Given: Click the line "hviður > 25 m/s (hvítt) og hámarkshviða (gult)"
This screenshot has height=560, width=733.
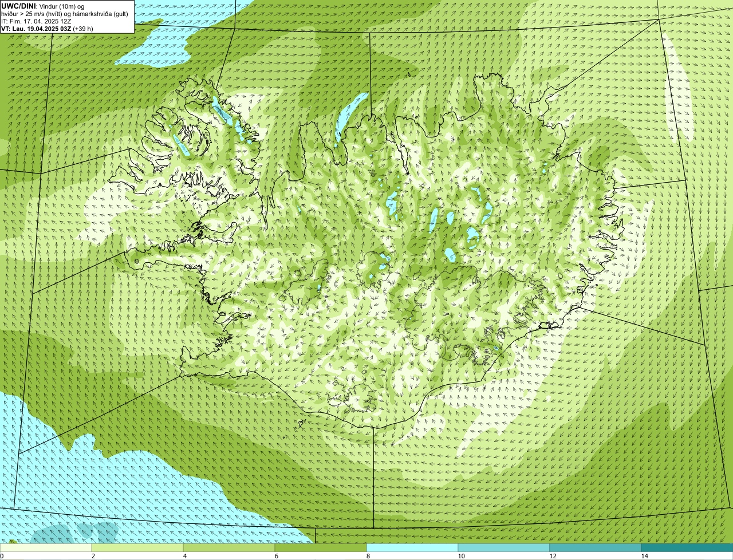Looking at the screenshot, I should [x=65, y=13].
